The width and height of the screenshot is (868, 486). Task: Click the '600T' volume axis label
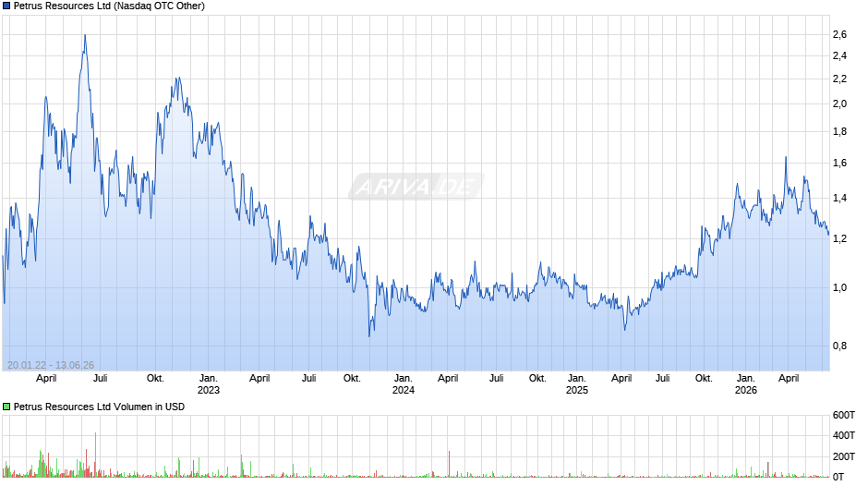[x=844, y=415]
